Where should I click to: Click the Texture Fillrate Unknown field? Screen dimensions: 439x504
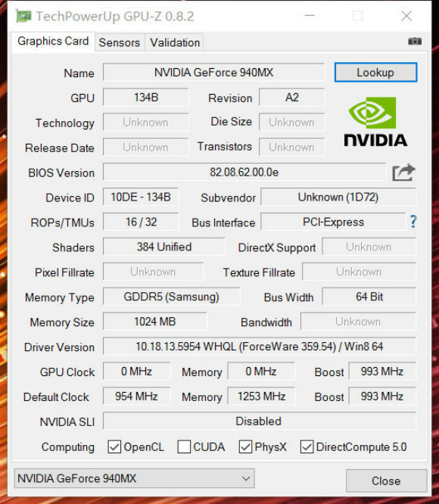pos(359,272)
